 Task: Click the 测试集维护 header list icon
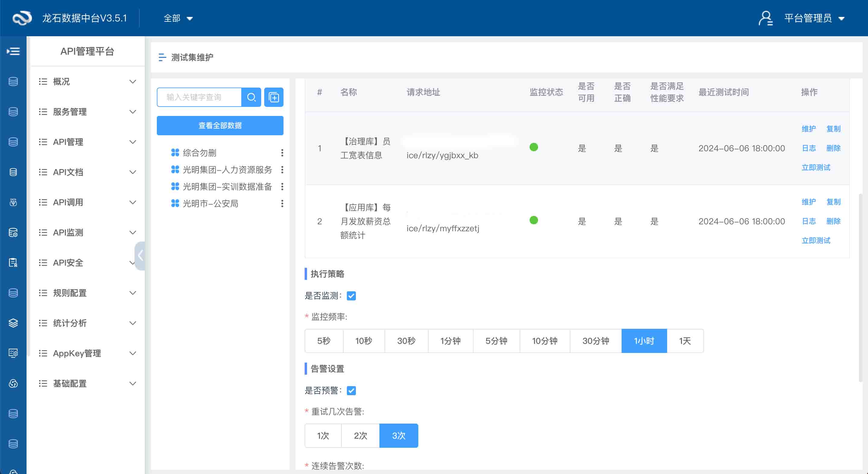tap(162, 57)
